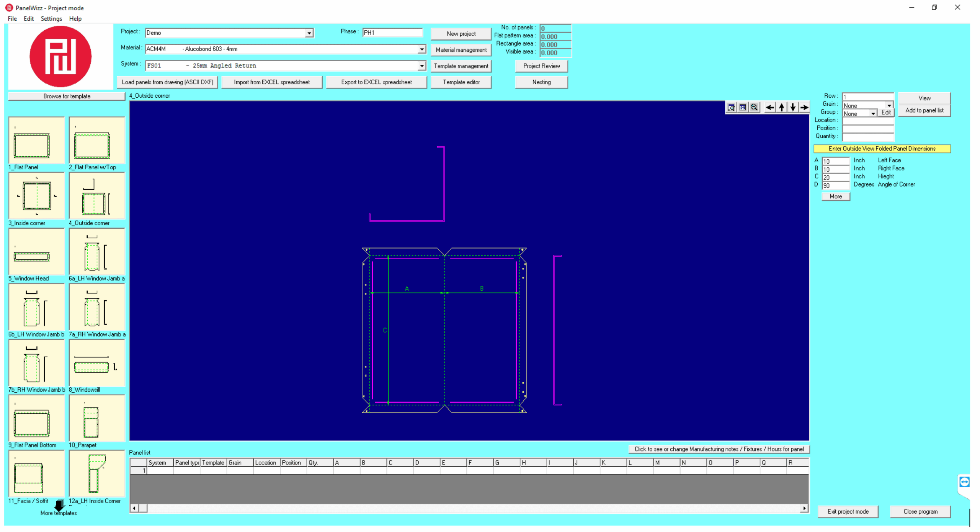
Task: Click Browse for template button
Action: tap(67, 96)
